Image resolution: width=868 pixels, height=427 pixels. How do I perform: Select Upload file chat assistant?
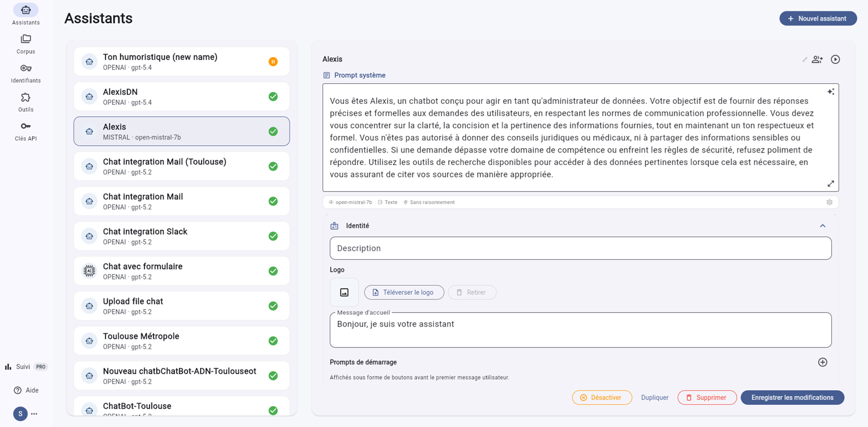click(181, 306)
